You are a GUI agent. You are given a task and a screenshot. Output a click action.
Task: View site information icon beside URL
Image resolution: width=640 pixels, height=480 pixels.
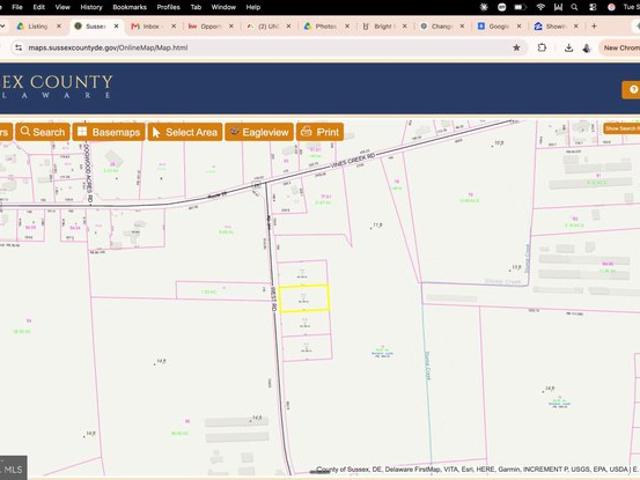pos(18,48)
